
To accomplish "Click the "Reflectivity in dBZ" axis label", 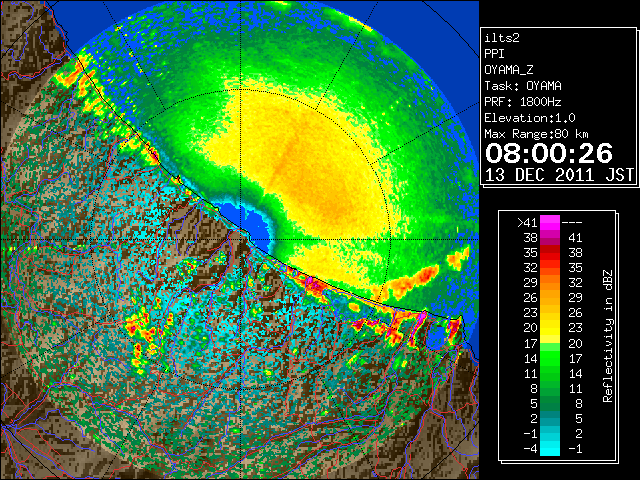I will (608, 336).
